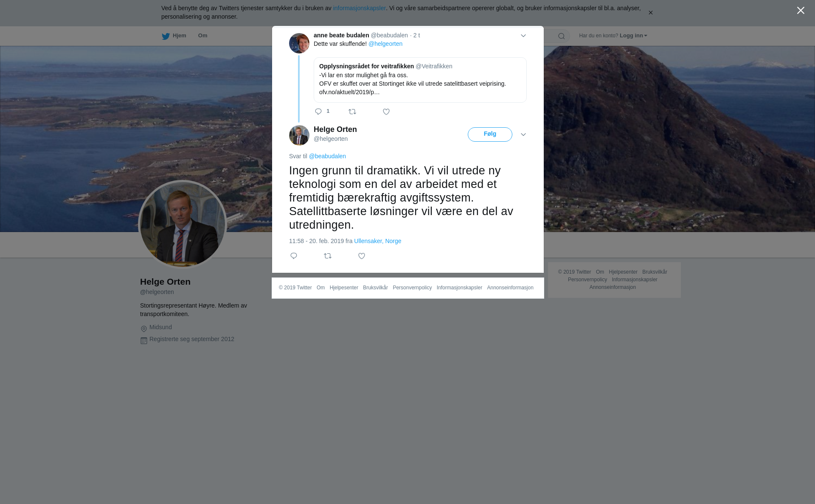Go to Twitter Hjem bird icon

(166, 36)
